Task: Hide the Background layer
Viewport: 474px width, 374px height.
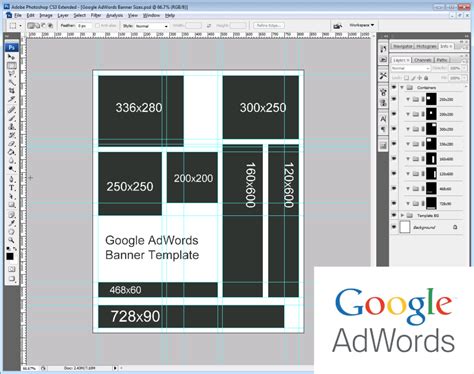Action: tap(394, 227)
